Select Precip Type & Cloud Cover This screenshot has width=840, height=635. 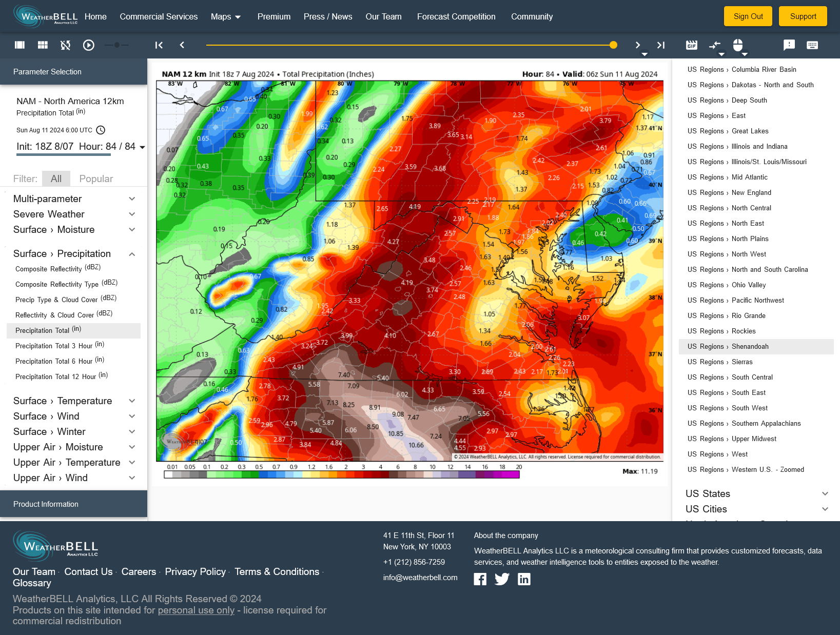coord(66,299)
